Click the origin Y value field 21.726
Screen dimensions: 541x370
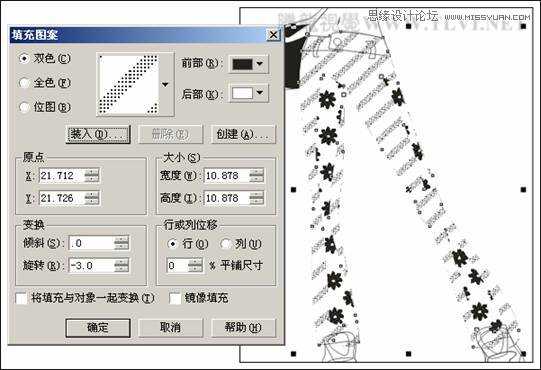click(62, 198)
